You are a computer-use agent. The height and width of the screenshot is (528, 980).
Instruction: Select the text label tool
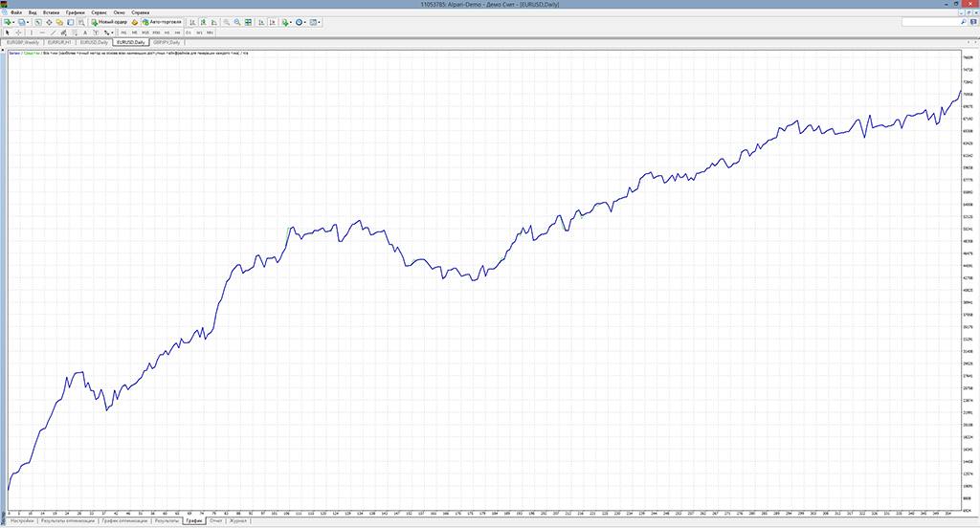pyautogui.click(x=96, y=33)
